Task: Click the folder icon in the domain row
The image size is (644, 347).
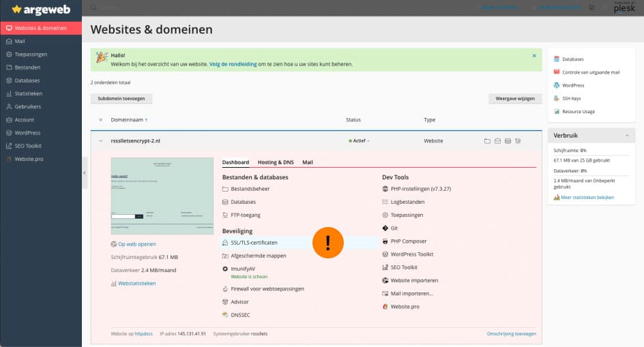Action: [487, 141]
